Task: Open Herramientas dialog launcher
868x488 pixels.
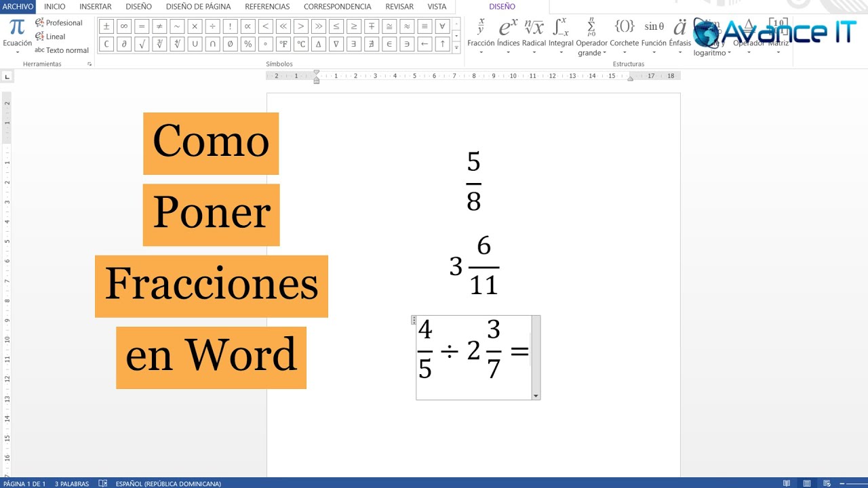Action: click(90, 64)
